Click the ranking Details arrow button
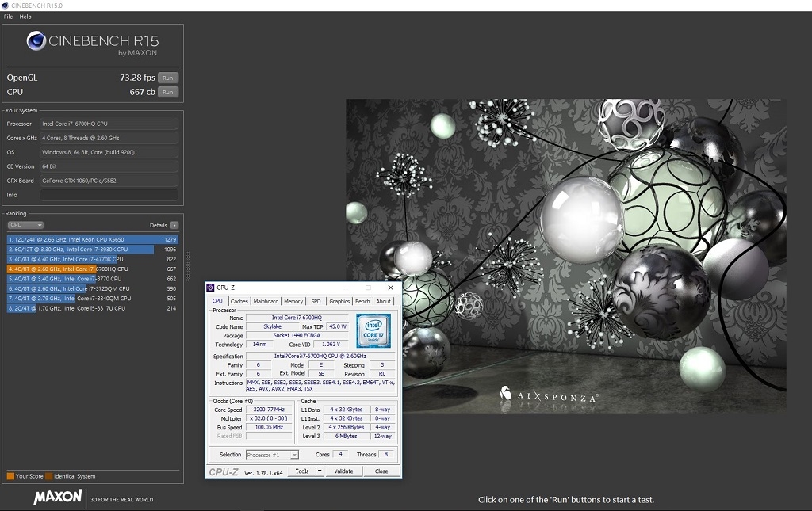The image size is (812, 511). tap(174, 226)
